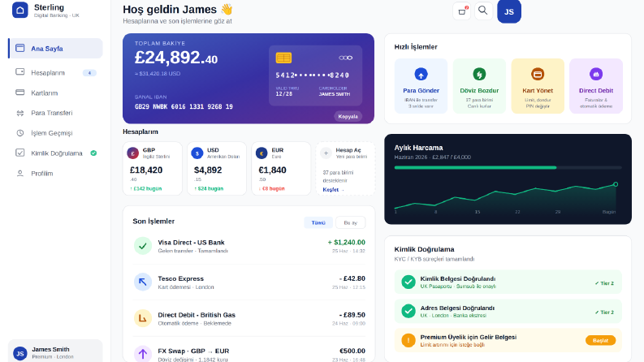Open İşlem Geçmişi in the sidebar
The image size is (644, 362).
55,133
